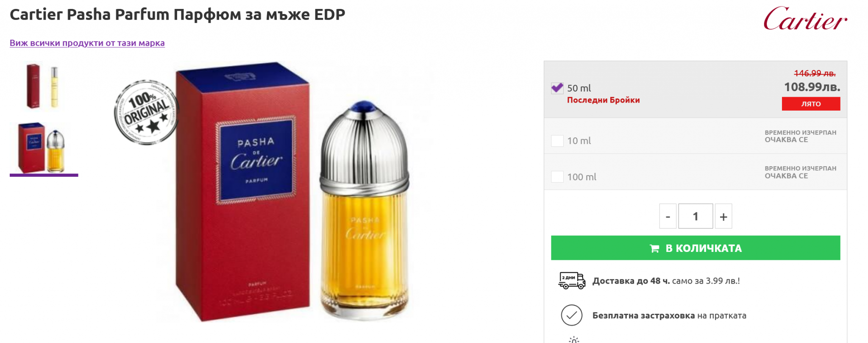Click the quantity input field
This screenshot has height=343, width=868.
pyautogui.click(x=696, y=216)
